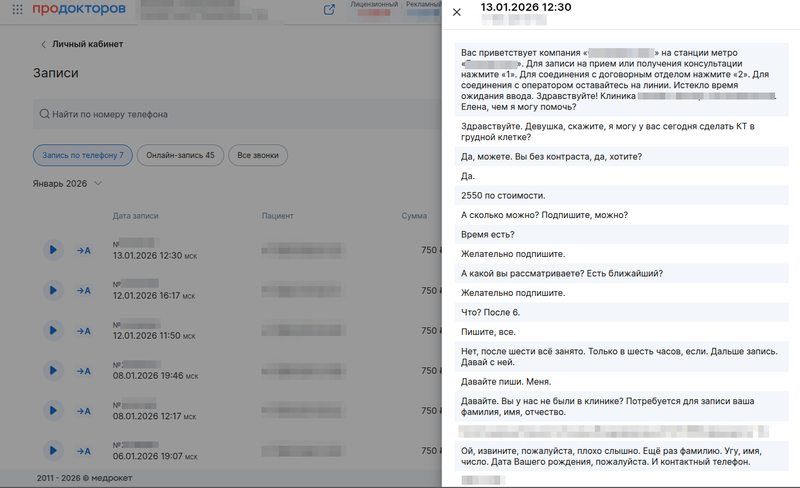Play the call recording from 08.01.2026 19:46

pyautogui.click(x=53, y=370)
